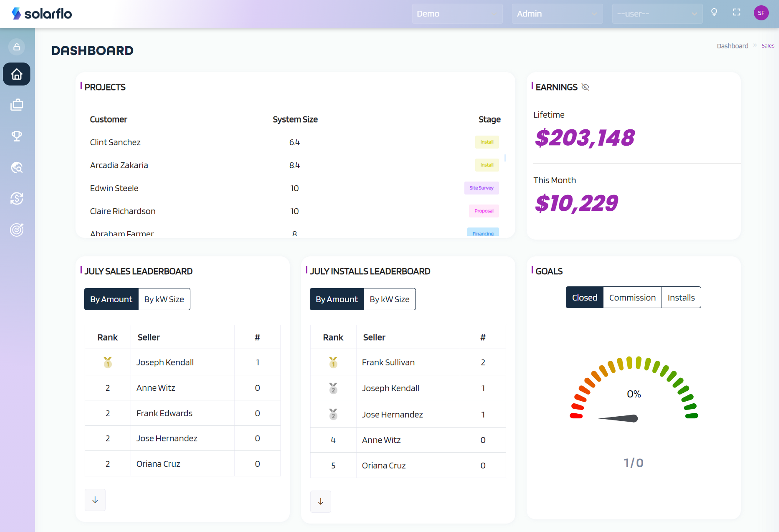
Task: Select Jose Hernandez in sales leaderboard
Action: (167, 438)
